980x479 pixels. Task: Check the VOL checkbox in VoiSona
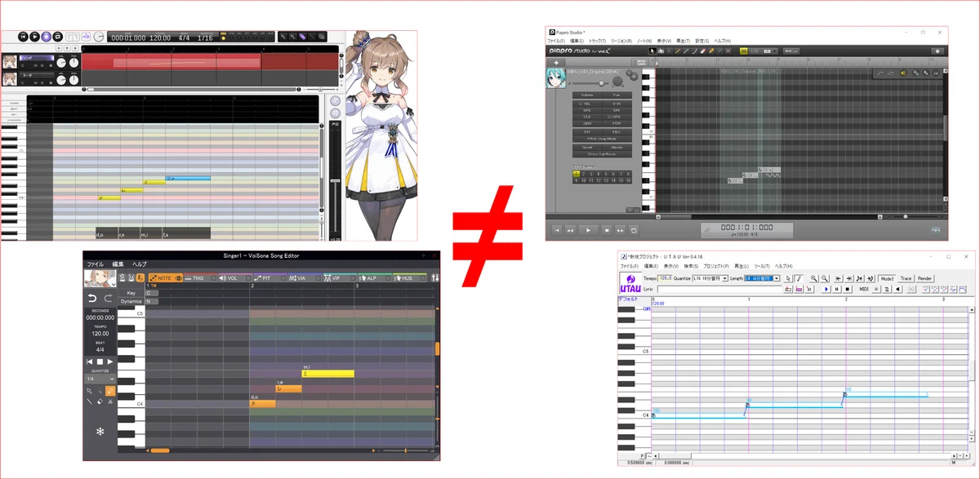tap(247, 278)
